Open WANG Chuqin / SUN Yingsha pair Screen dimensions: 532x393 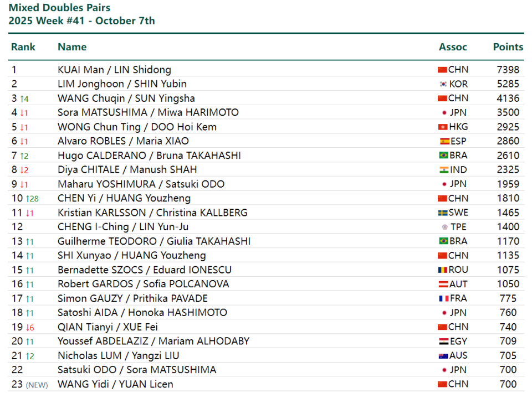point(126,99)
